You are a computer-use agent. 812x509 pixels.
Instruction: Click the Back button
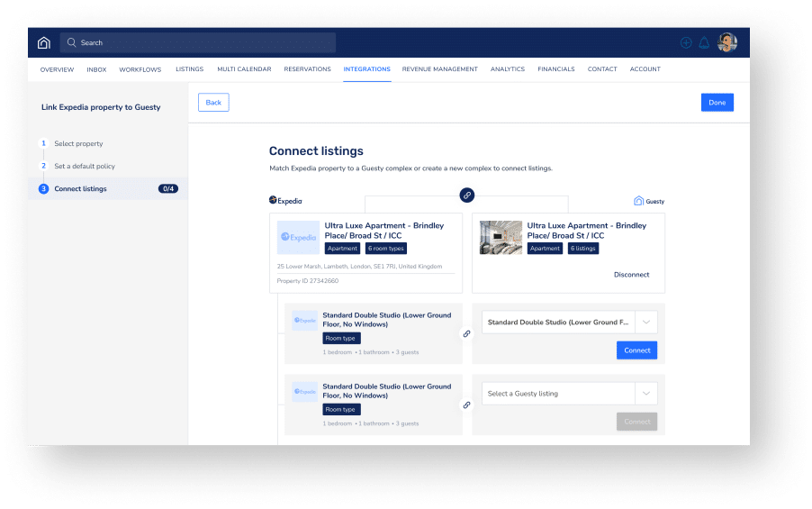click(x=213, y=102)
